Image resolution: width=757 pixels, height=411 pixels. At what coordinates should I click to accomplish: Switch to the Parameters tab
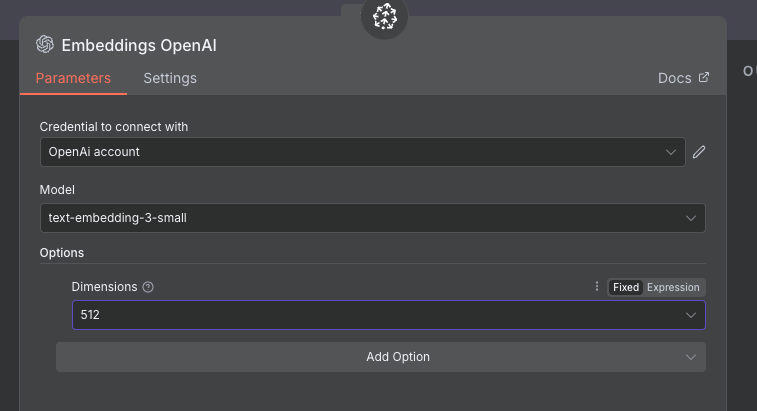point(73,78)
